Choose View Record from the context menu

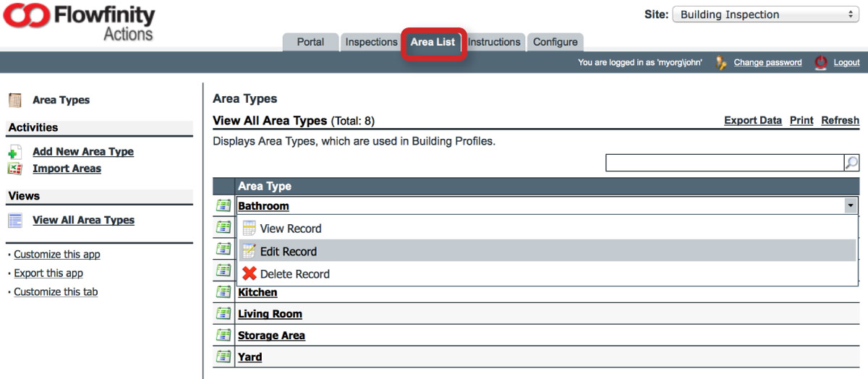(x=548, y=229)
